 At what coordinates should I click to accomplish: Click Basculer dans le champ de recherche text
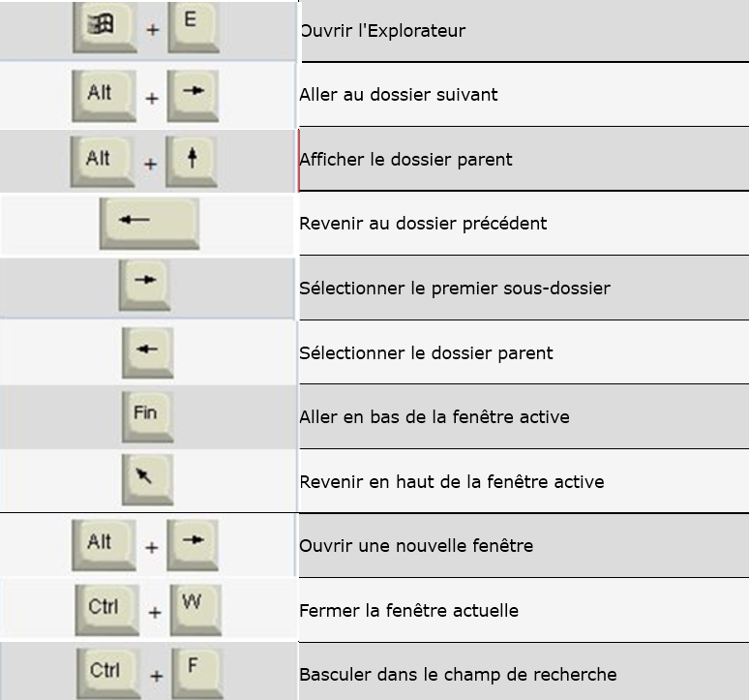[458, 675]
